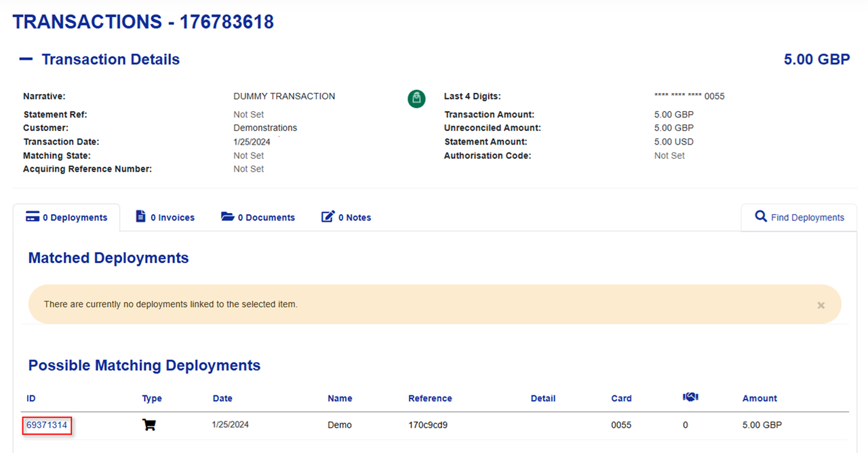Dismiss the no deployments alert
868x453 pixels.
[x=821, y=305]
